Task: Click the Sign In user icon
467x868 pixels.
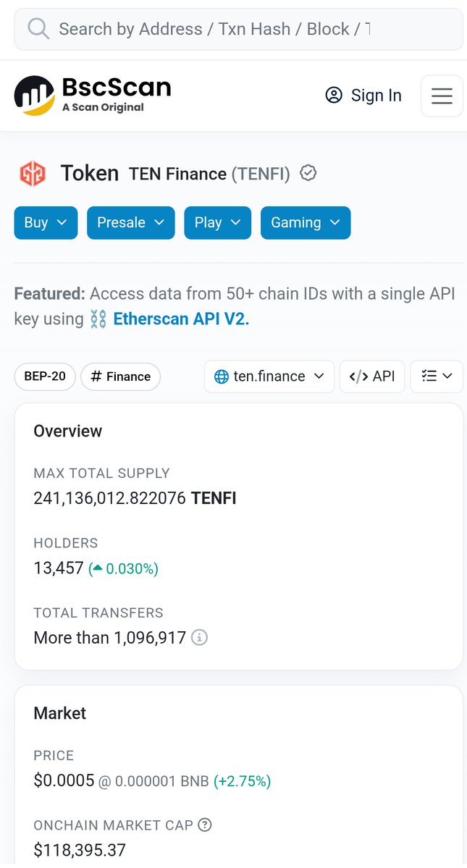Action: [334, 96]
